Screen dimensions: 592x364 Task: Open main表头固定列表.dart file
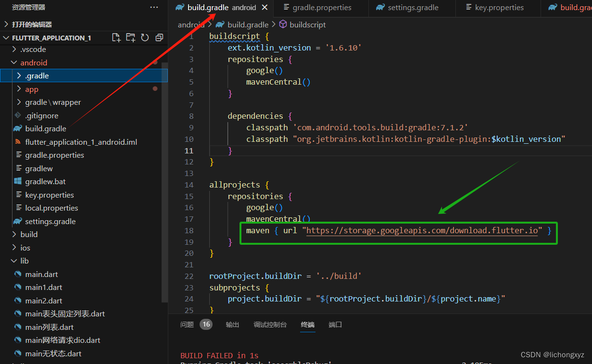pyautogui.click(x=65, y=314)
